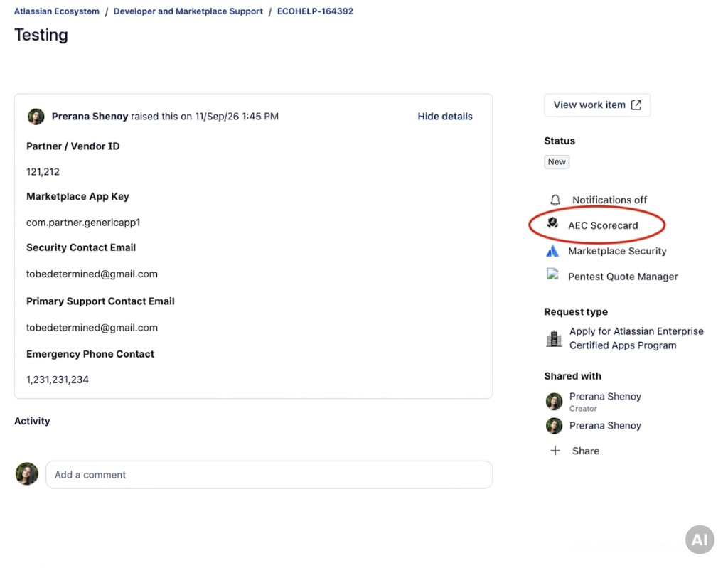Click the View work item button
This screenshot has width=728, height=568.
pos(597,105)
